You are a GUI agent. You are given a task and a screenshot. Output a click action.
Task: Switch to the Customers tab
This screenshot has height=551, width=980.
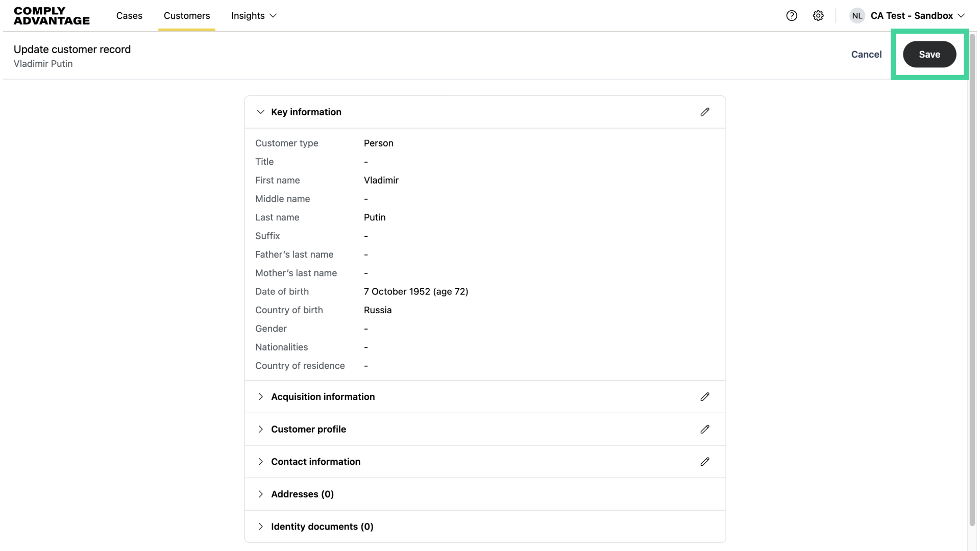coord(187,16)
